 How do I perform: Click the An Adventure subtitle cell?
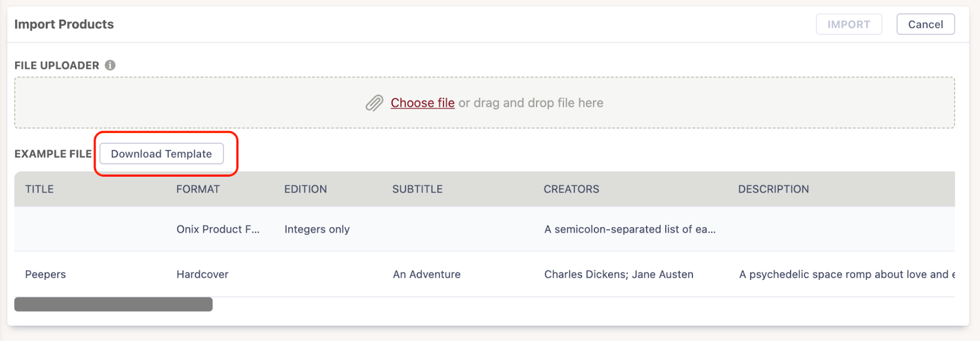426,274
